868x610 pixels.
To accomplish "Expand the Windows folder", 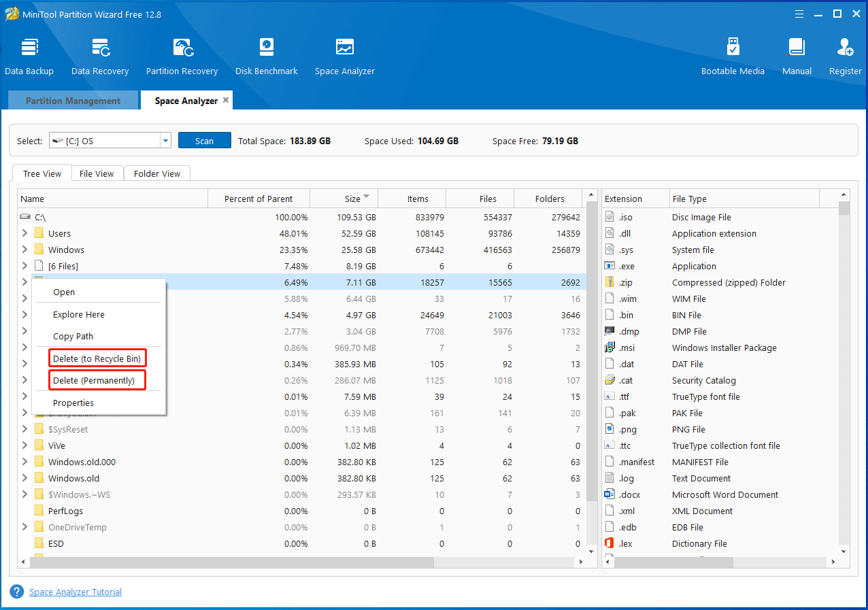I will [24, 250].
